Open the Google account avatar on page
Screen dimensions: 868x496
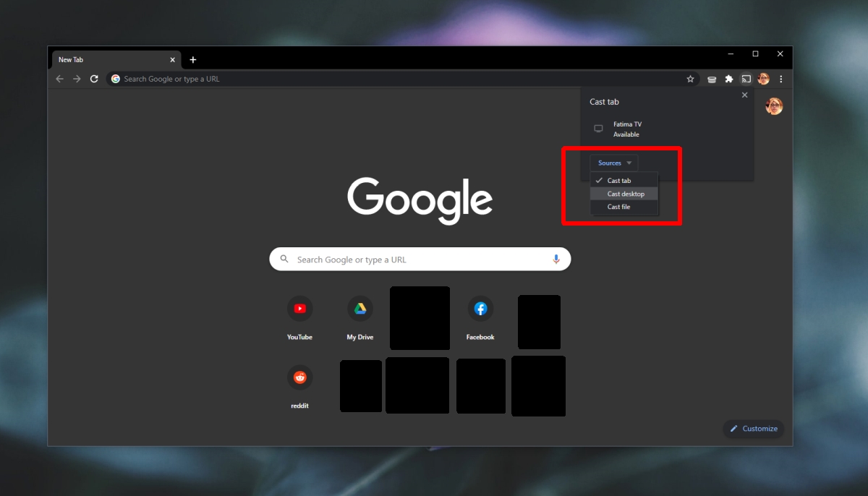click(x=774, y=106)
